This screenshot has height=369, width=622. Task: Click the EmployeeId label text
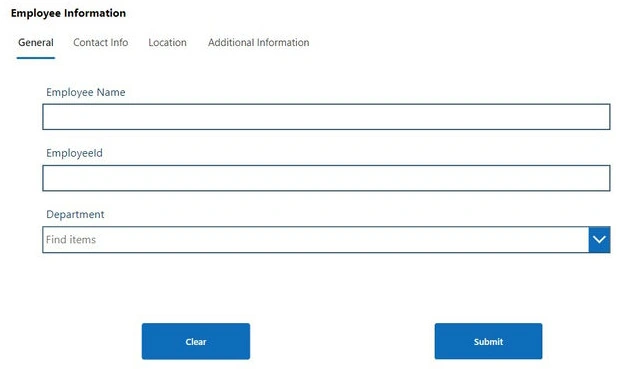coord(74,153)
